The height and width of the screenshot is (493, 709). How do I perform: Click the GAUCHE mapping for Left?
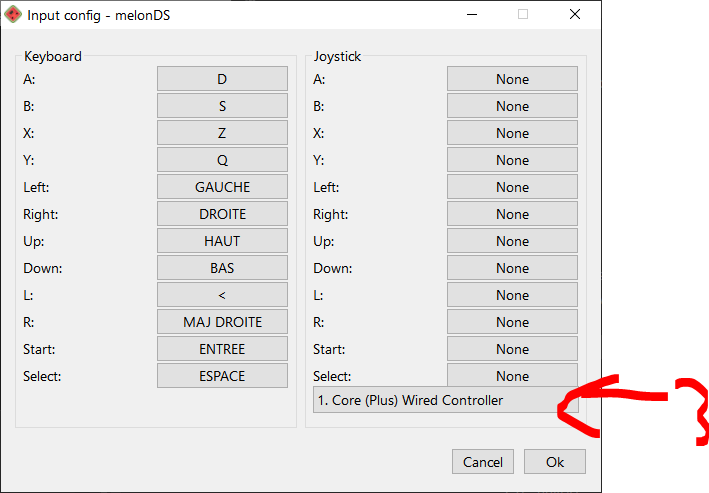click(x=222, y=187)
